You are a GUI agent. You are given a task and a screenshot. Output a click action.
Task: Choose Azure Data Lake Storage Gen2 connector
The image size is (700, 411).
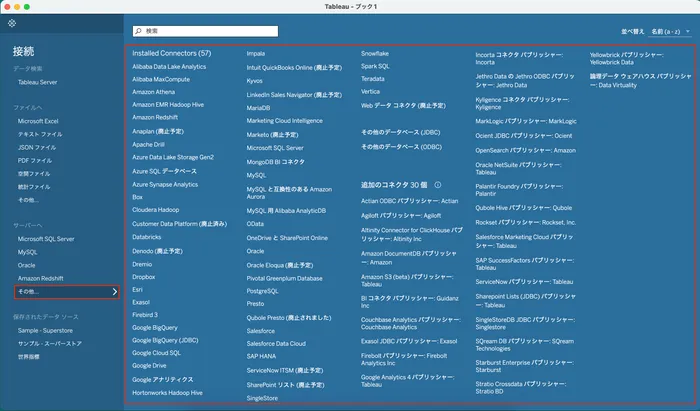coord(173,157)
